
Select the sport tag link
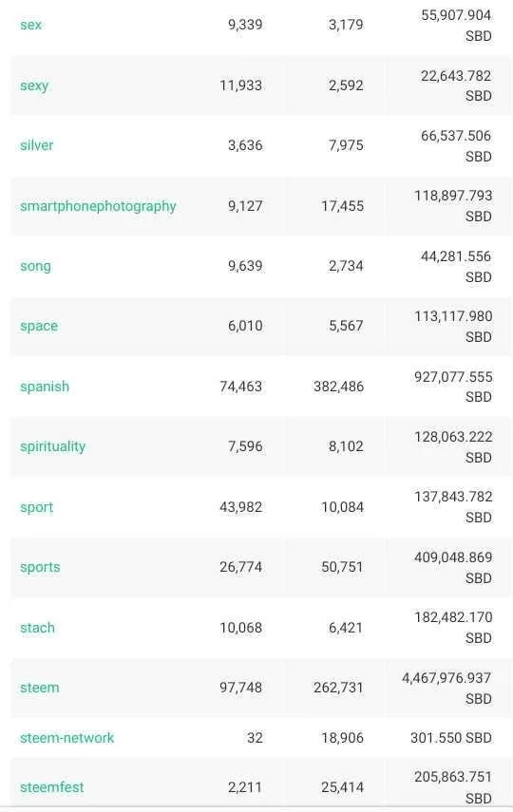[36, 507]
